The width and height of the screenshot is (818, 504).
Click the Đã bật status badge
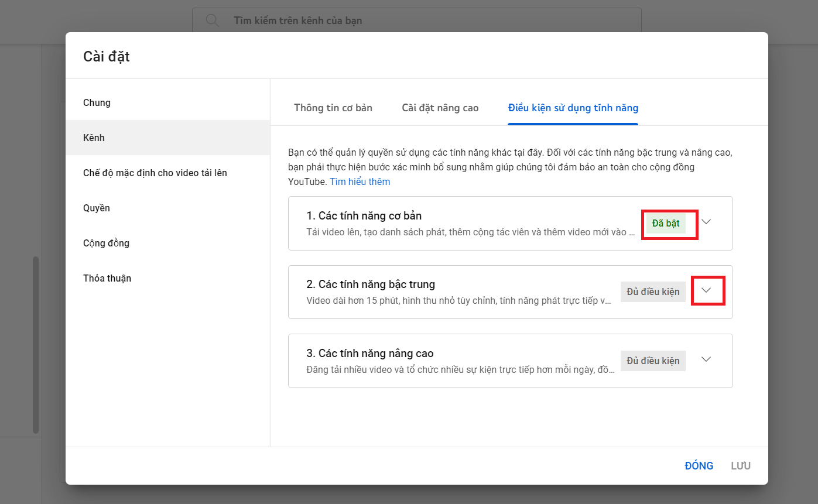click(666, 223)
